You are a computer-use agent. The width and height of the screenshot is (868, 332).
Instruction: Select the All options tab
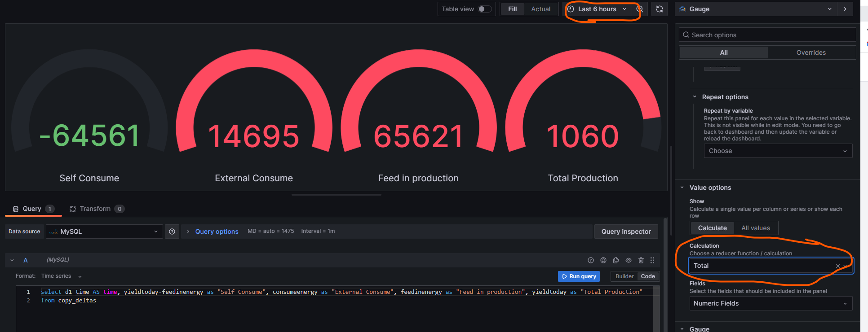724,52
